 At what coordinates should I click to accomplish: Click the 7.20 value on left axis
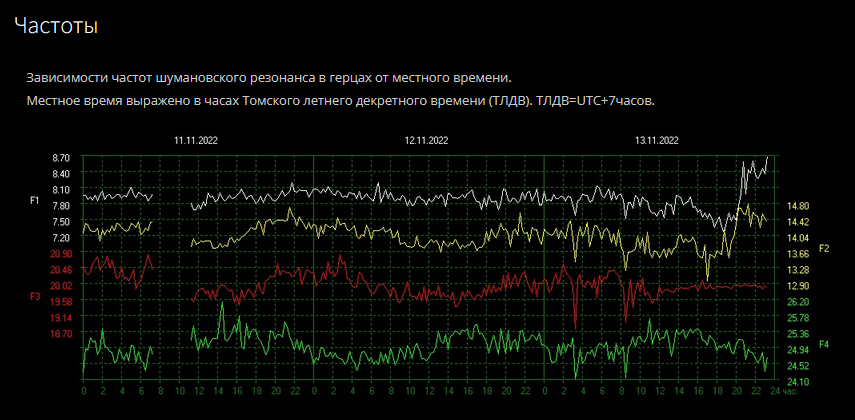(x=60, y=238)
